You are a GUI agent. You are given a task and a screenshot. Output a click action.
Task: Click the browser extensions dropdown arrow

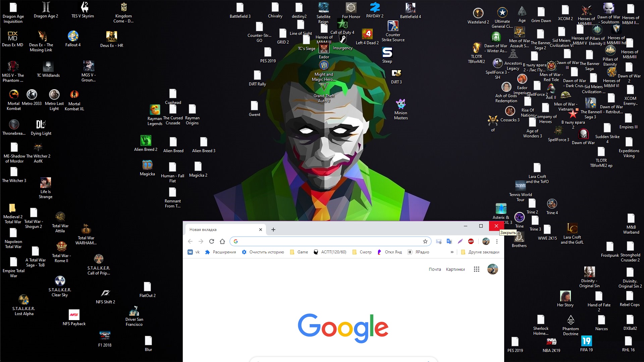point(452,252)
